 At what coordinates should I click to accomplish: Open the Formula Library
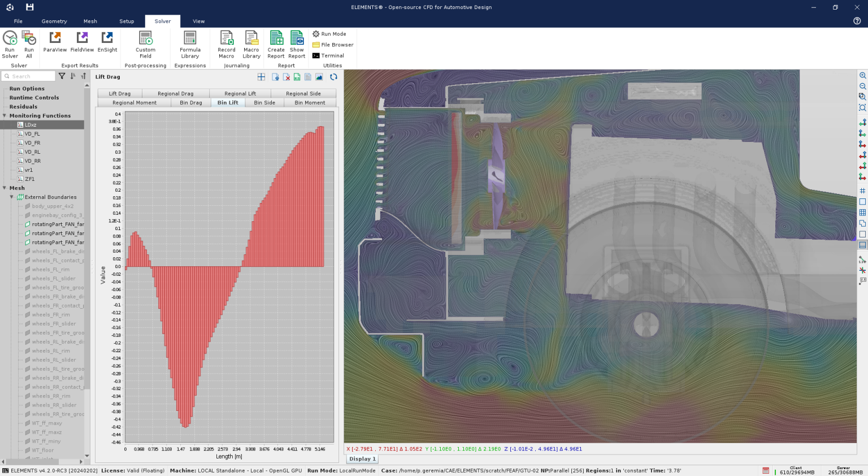tap(190, 44)
